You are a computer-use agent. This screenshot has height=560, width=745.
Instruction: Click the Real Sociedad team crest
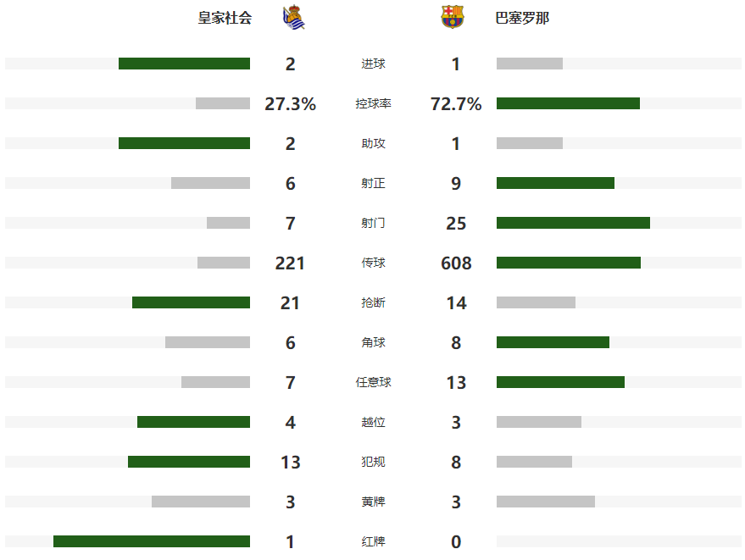tap(293, 18)
